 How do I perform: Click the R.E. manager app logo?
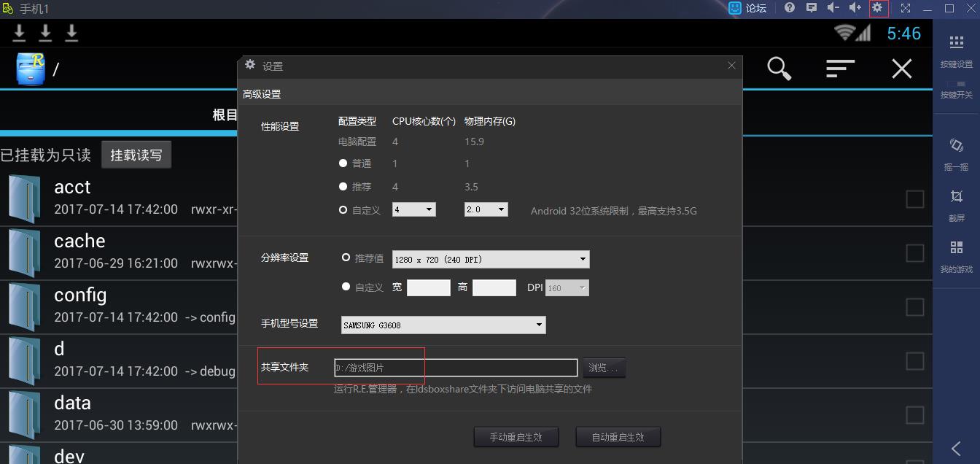click(31, 69)
